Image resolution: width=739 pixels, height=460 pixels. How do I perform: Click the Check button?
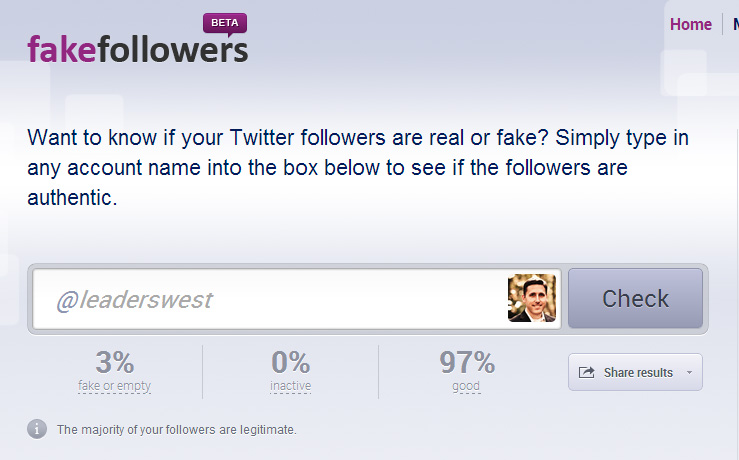pyautogui.click(x=635, y=298)
